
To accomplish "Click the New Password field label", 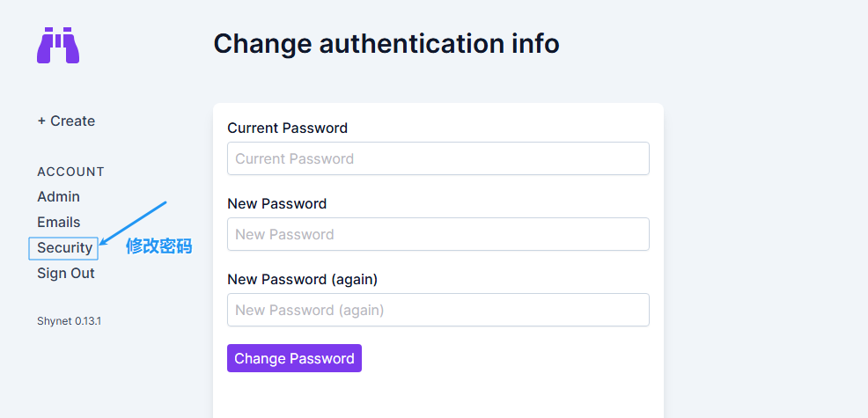I will pos(276,204).
